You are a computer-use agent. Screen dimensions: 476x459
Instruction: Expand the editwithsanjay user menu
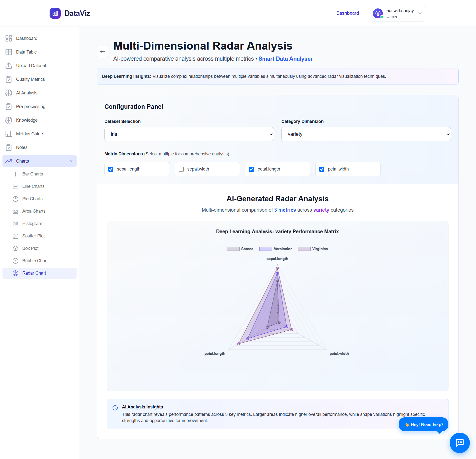pyautogui.click(x=397, y=13)
